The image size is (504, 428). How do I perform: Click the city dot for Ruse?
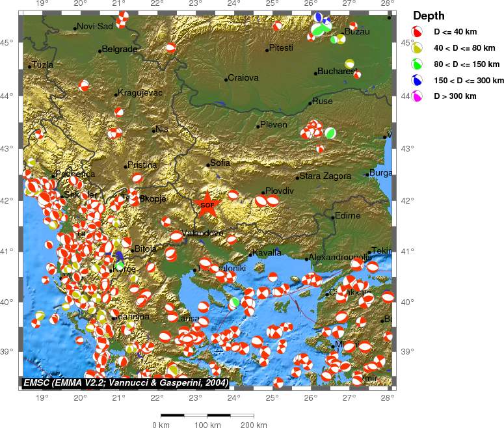[310, 103]
